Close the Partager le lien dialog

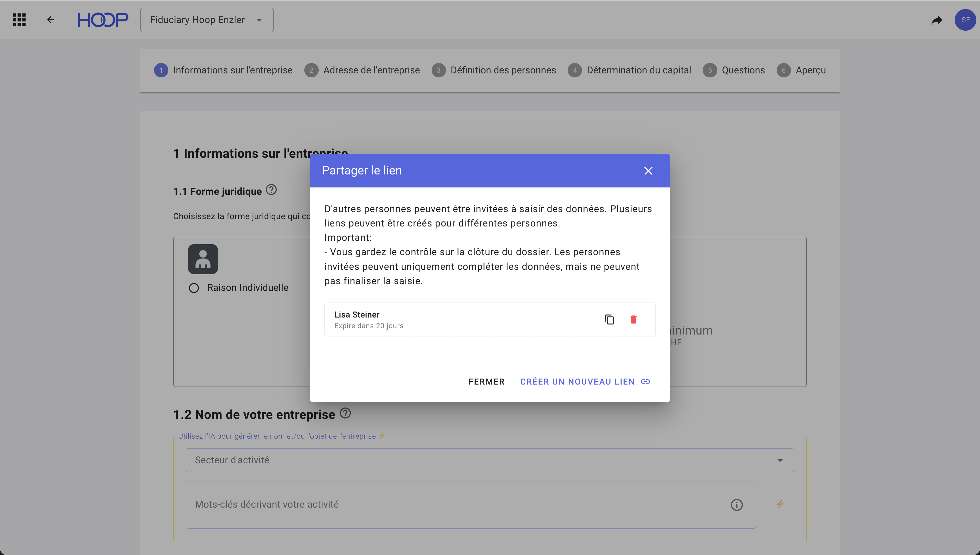[x=648, y=170]
